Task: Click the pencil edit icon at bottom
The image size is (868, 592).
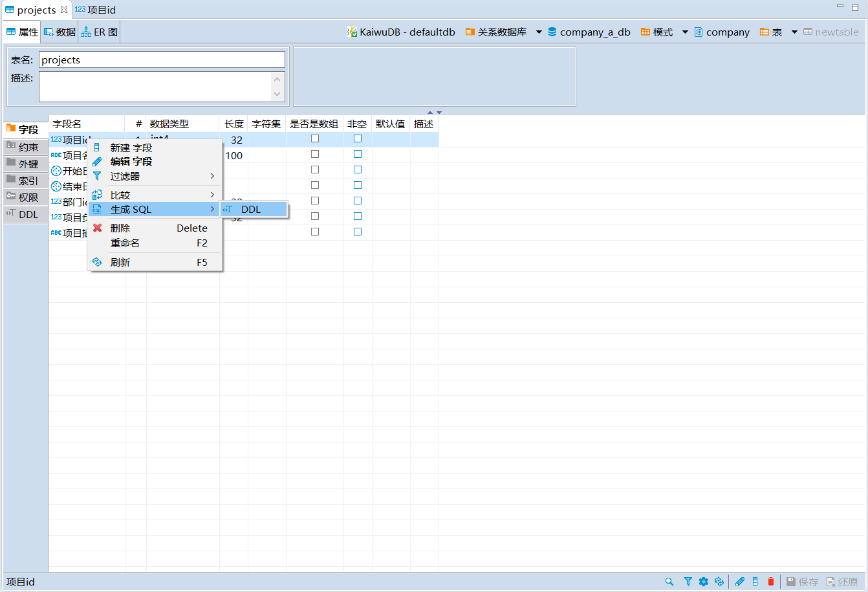Action: pyautogui.click(x=740, y=582)
